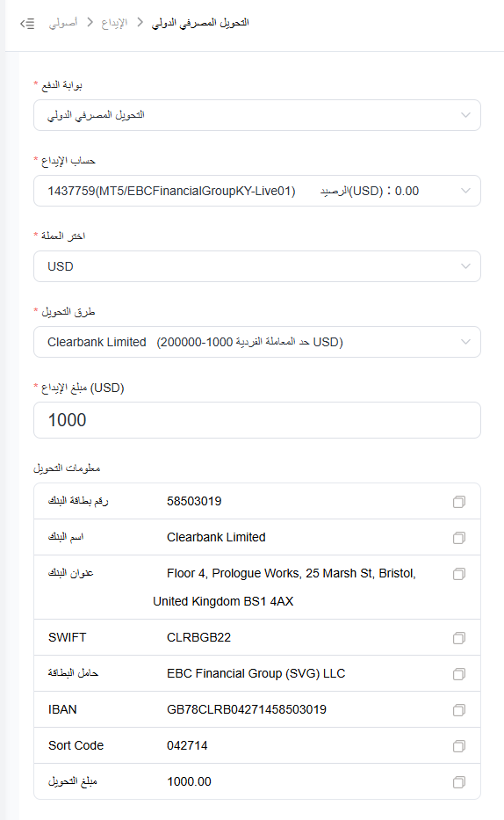Open the USD currency selector
The width and height of the screenshot is (504, 820).
point(257,266)
